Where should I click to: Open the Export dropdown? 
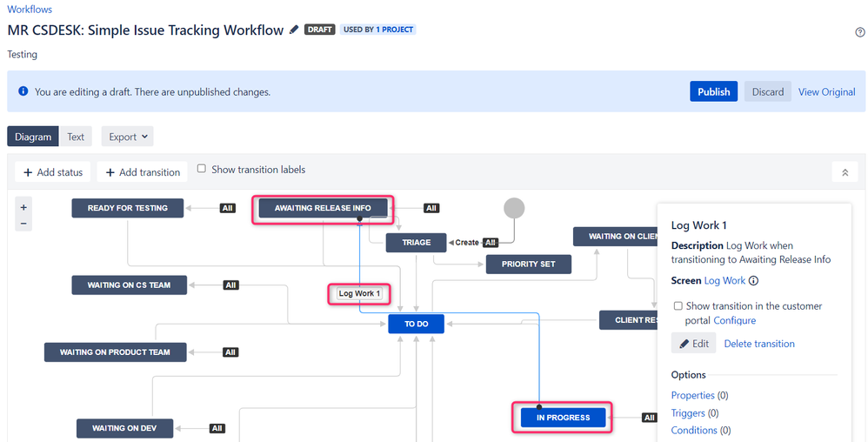(x=127, y=137)
